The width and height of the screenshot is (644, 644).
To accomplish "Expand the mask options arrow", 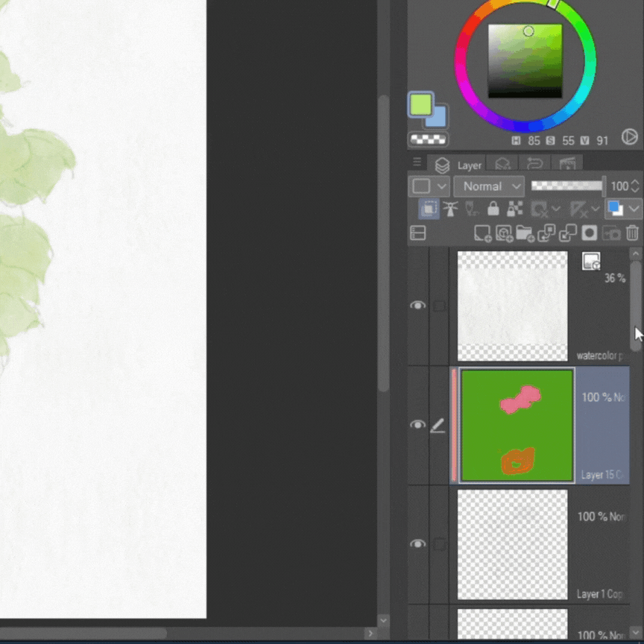I will click(556, 209).
